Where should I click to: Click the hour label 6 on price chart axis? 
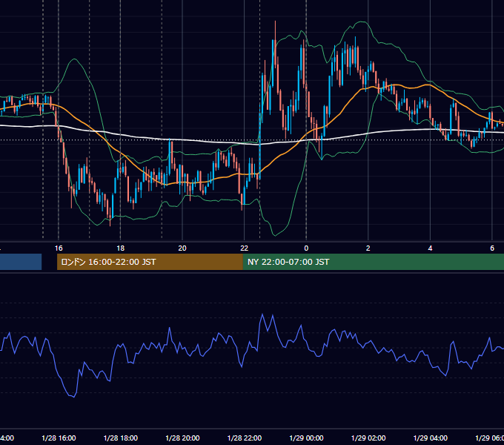492,248
